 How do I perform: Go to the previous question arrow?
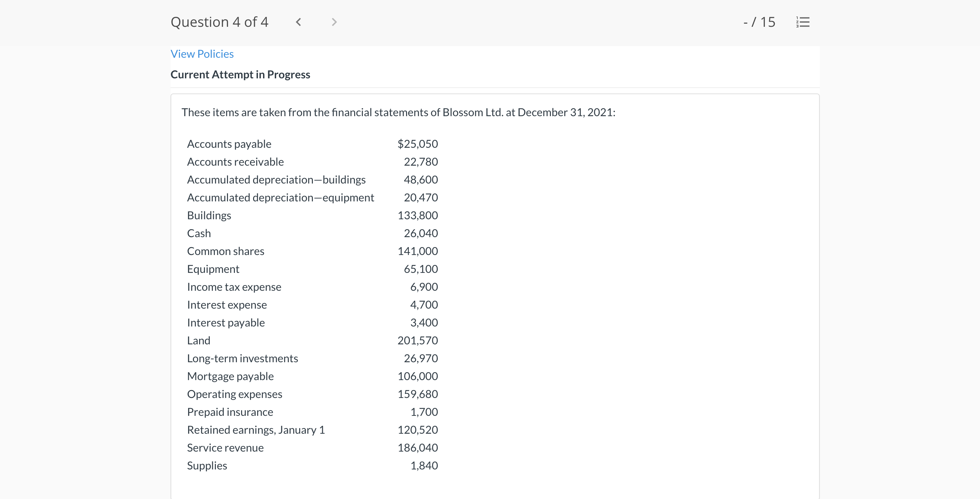[298, 22]
